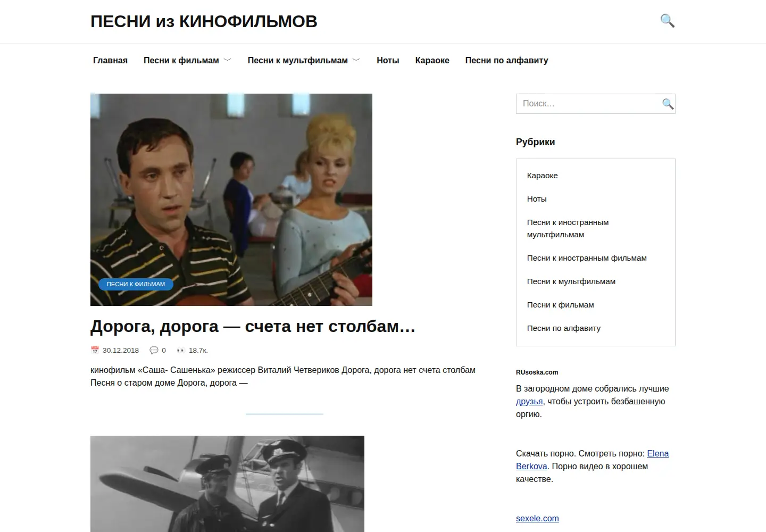The height and width of the screenshot is (532, 766).
Task: Open the article Дорога, дорога — счета нет столбам
Action: click(x=253, y=326)
